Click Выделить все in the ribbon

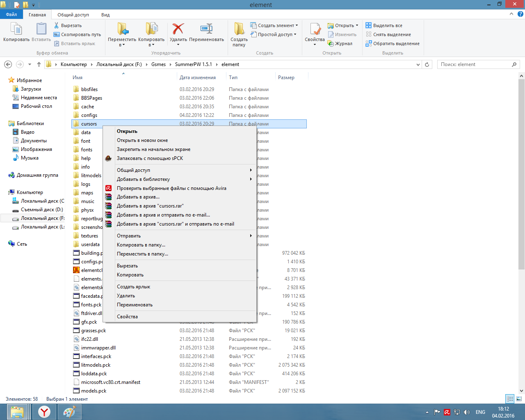pyautogui.click(x=387, y=25)
